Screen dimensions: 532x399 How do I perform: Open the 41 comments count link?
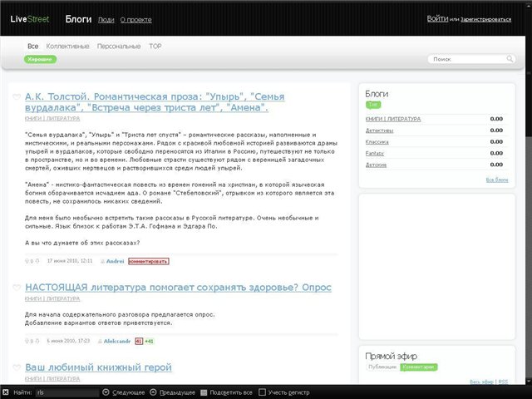139,342
